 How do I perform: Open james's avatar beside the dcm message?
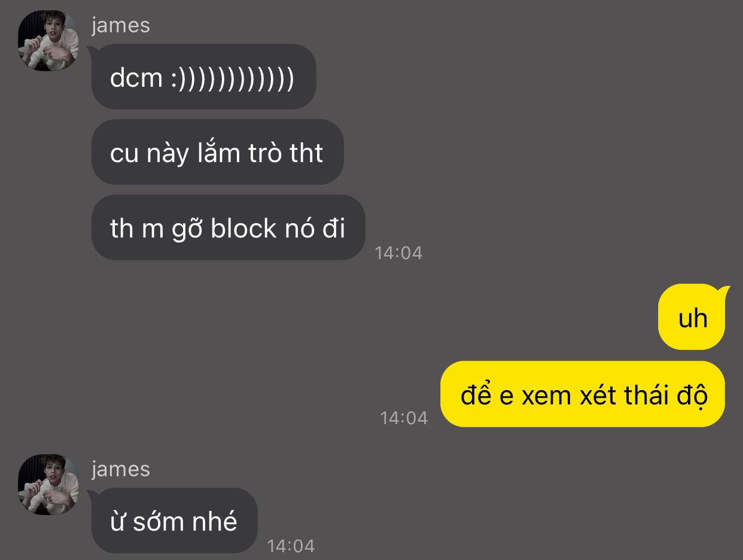coord(48,41)
